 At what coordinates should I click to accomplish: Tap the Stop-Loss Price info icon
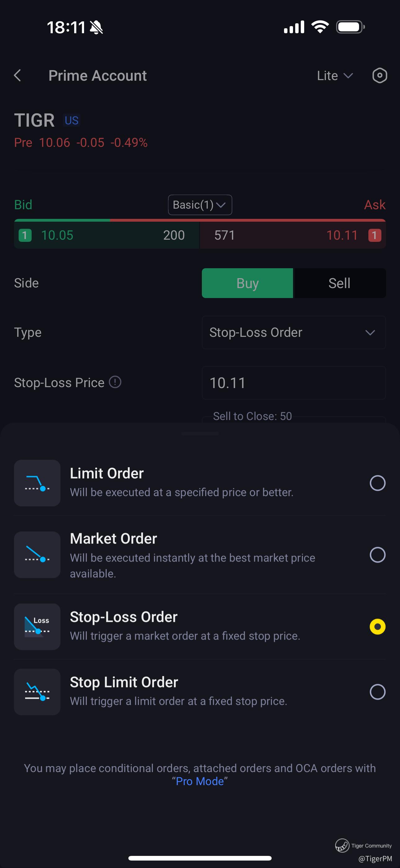(x=115, y=382)
